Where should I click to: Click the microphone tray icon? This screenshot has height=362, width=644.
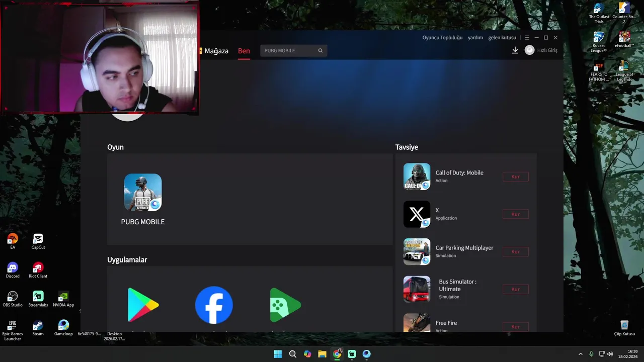point(591,354)
